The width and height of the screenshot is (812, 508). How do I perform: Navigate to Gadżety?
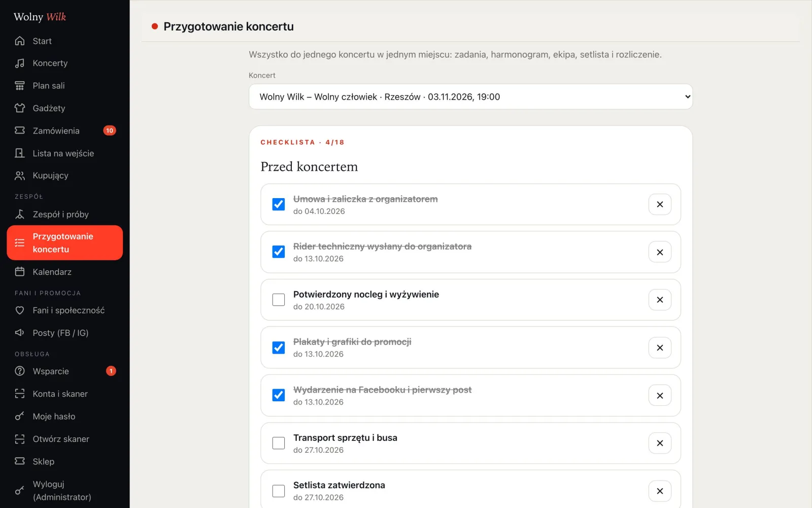64,108
